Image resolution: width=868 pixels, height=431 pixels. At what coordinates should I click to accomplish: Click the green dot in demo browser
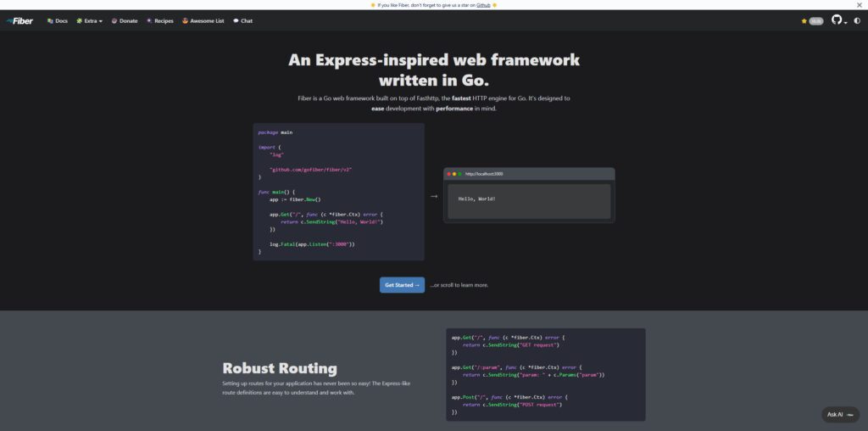(459, 173)
